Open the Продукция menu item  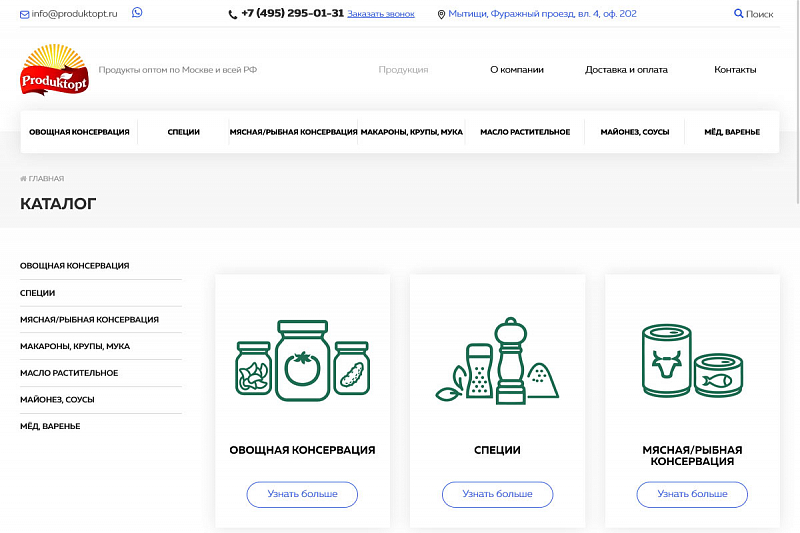(x=403, y=70)
